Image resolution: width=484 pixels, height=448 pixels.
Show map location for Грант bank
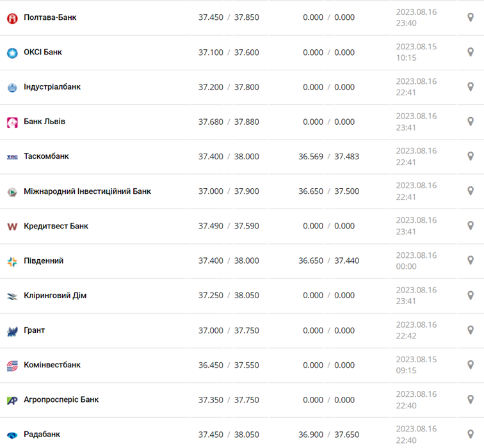(471, 330)
